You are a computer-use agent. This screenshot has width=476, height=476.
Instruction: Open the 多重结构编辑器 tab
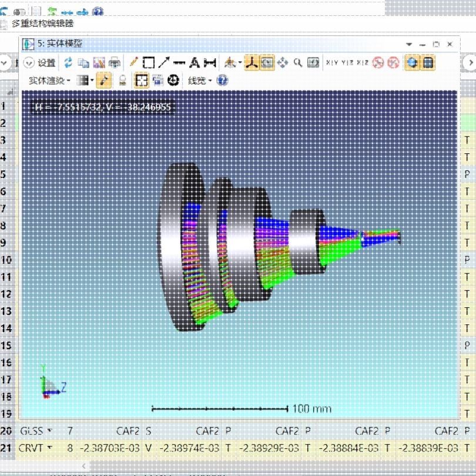[42, 24]
